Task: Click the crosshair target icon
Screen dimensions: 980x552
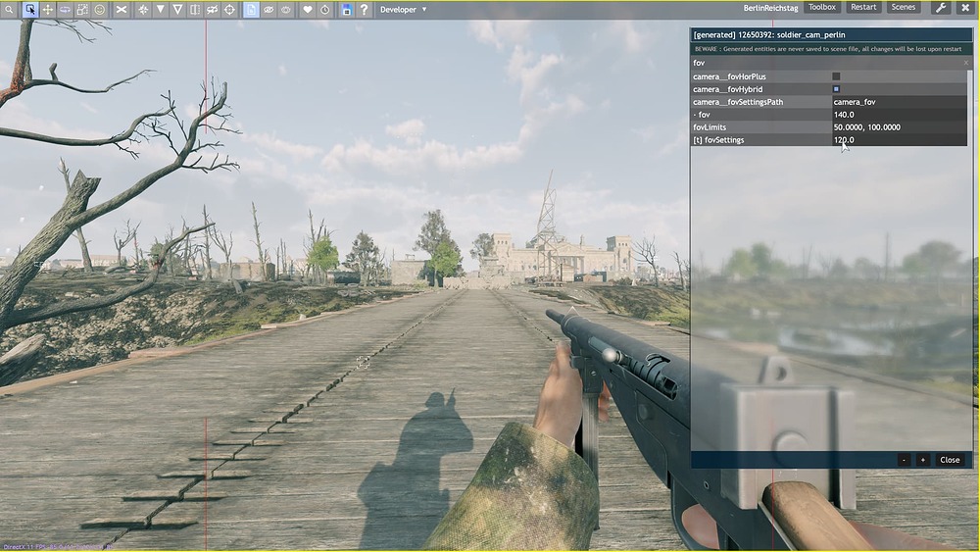Action: click(229, 10)
